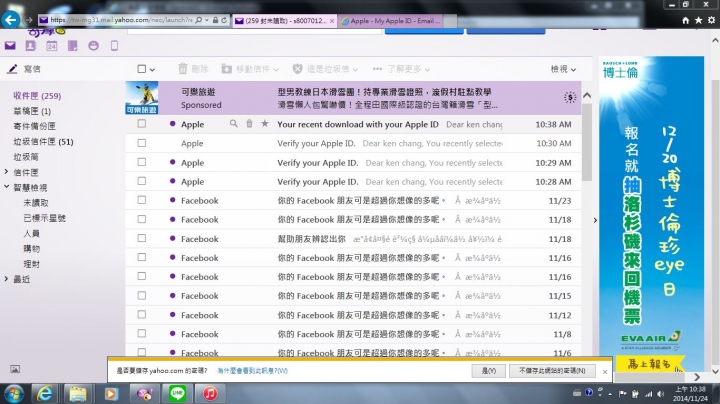720x404 pixels.
Task: Open the Windows Start button
Action: pyautogui.click(x=14, y=393)
